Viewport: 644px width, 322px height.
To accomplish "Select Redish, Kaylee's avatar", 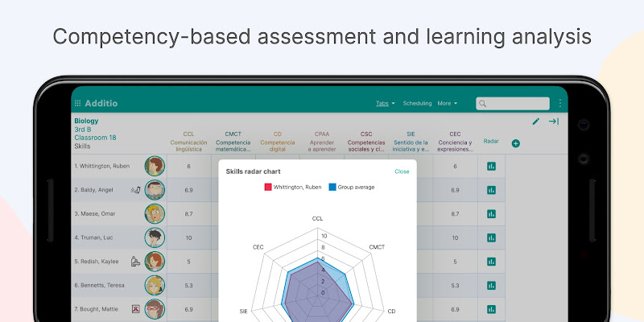I will tap(155, 262).
